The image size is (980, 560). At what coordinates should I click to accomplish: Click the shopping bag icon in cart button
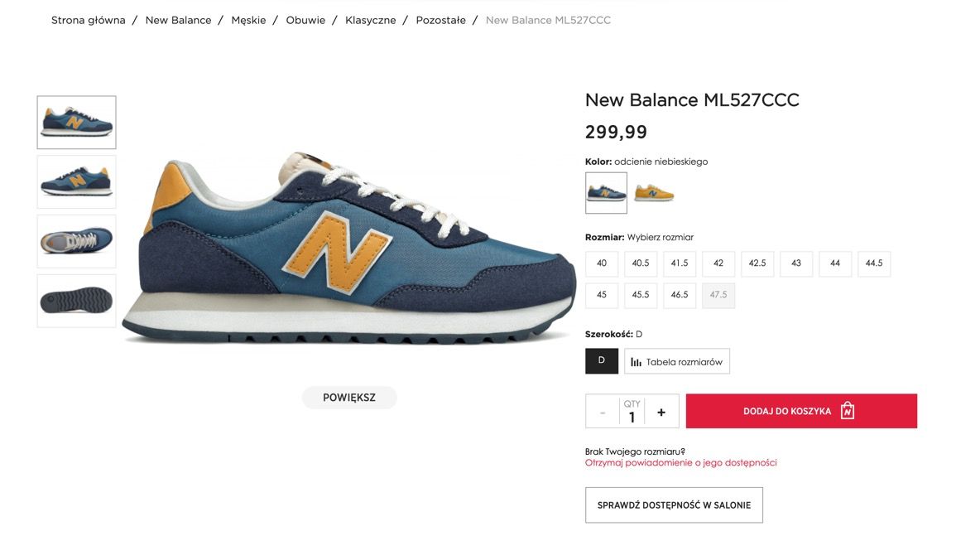pyautogui.click(x=847, y=411)
